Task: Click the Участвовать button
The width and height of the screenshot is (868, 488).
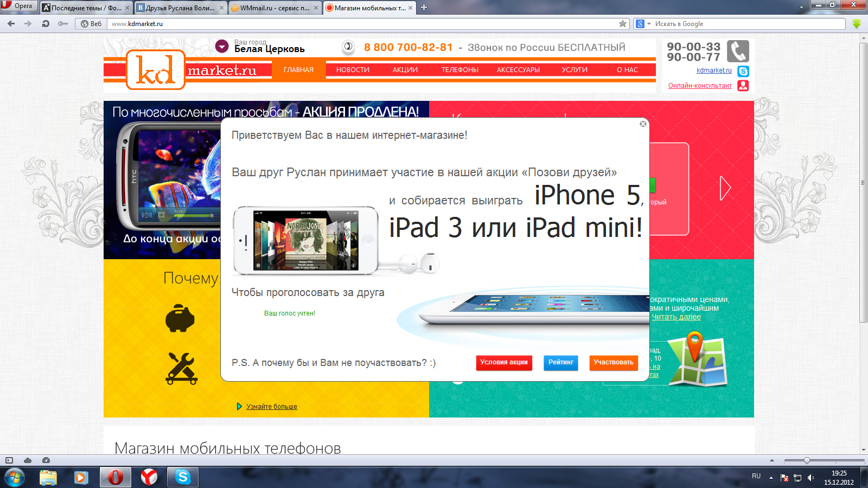Action: pyautogui.click(x=614, y=362)
